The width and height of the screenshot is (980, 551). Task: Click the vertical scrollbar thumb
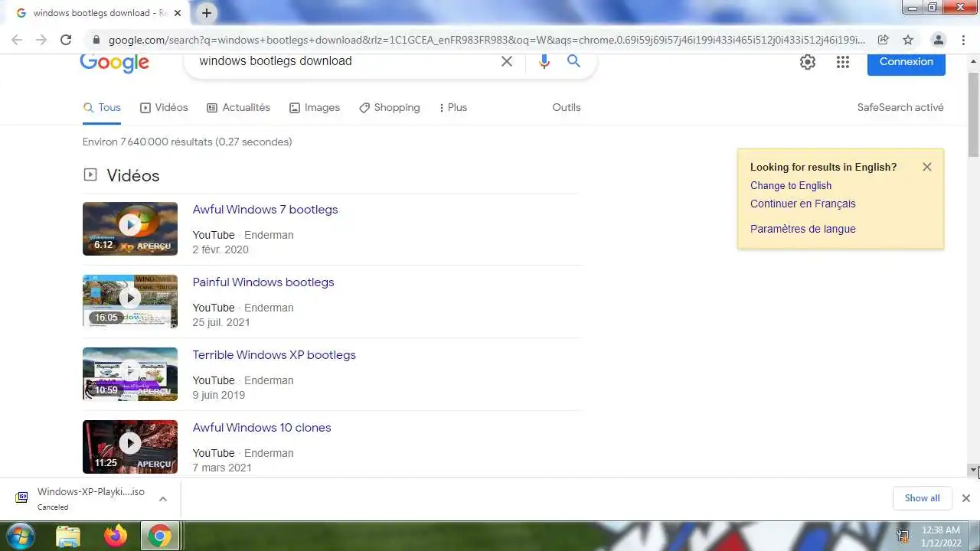tap(974, 115)
